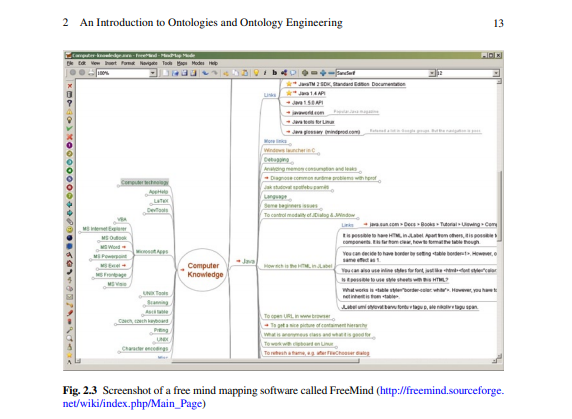Open the Navigate menu
572x419 pixels.
point(148,63)
